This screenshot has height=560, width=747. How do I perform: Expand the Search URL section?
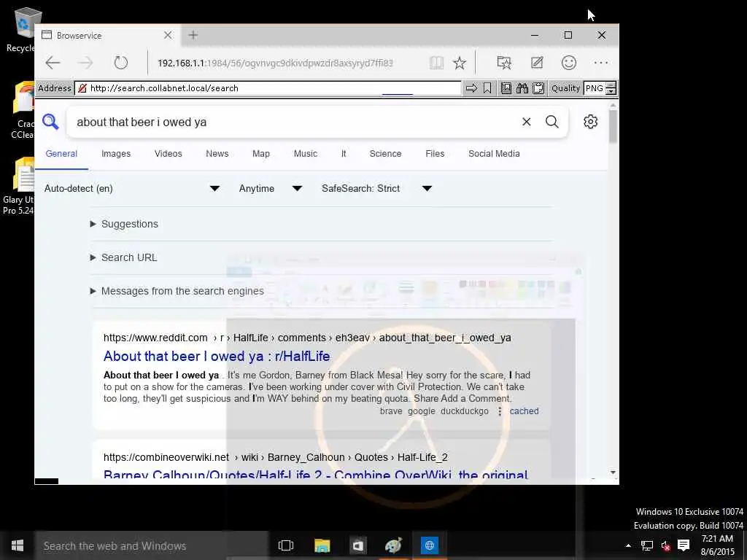pyautogui.click(x=124, y=257)
